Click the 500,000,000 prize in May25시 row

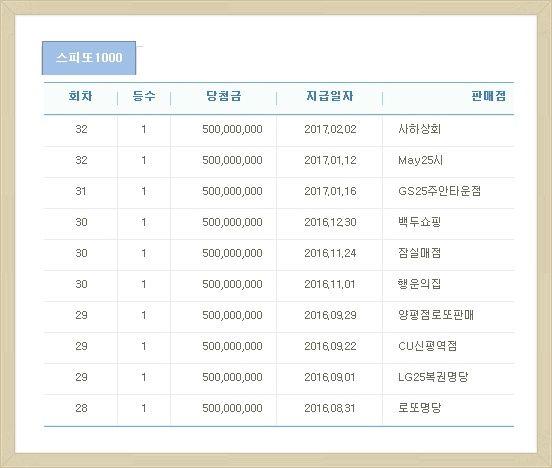point(232,160)
